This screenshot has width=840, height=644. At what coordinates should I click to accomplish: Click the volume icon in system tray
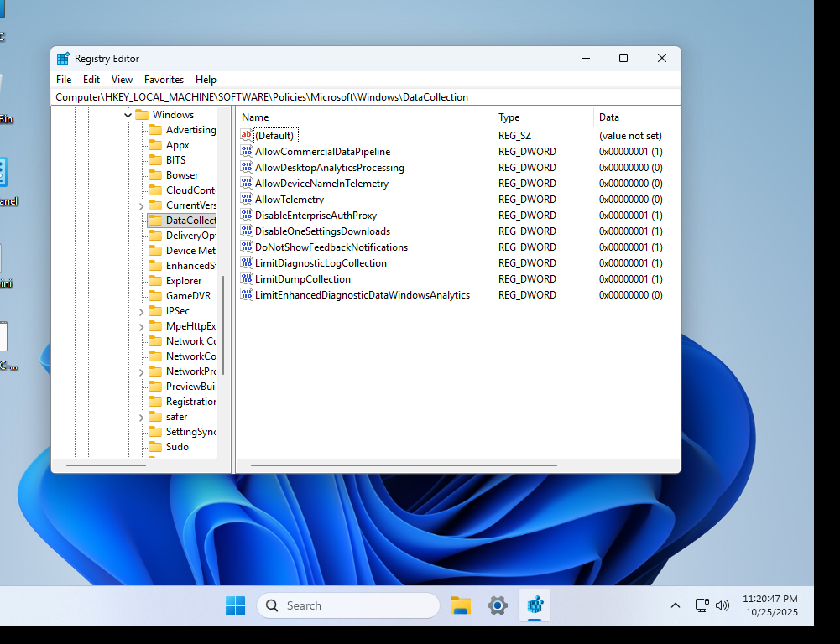723,605
